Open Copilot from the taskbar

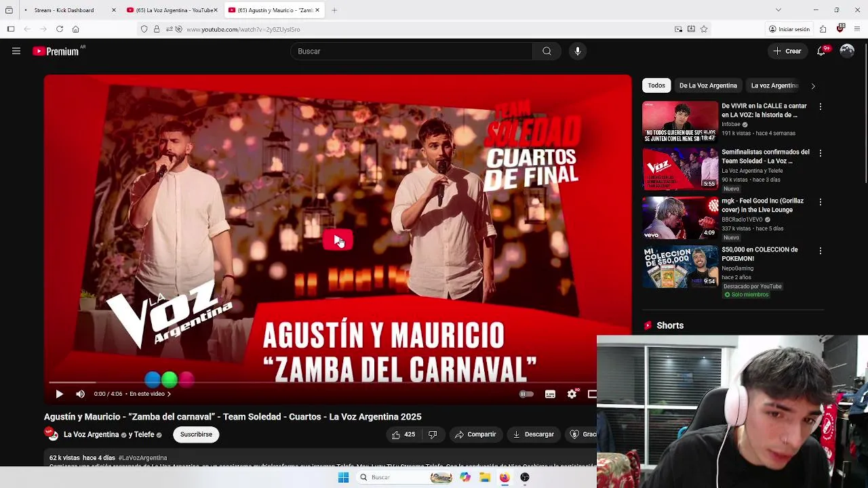pyautogui.click(x=465, y=477)
